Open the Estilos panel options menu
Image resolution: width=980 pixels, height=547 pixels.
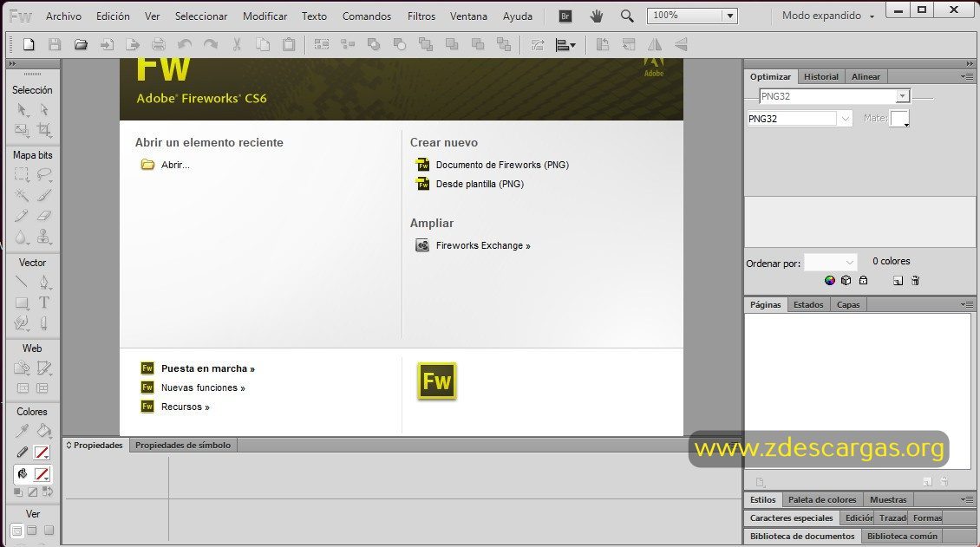click(x=967, y=499)
